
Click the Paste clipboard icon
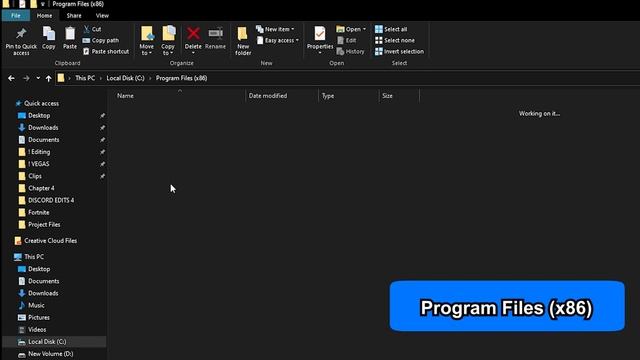(70, 34)
